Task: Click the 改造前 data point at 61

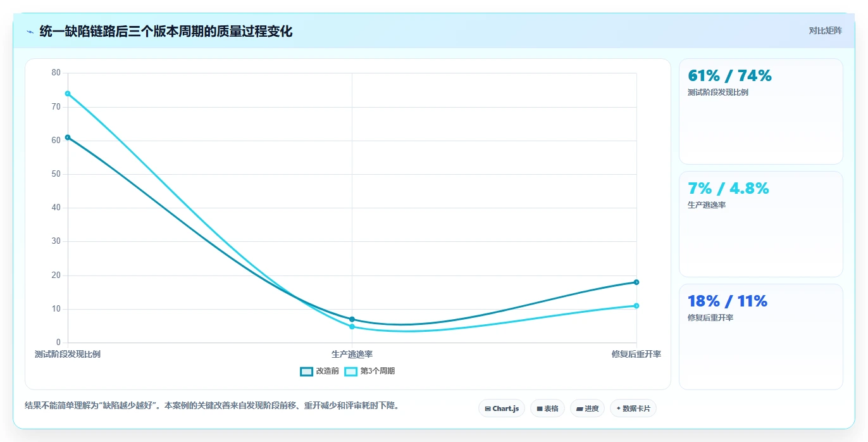Action: (x=68, y=137)
